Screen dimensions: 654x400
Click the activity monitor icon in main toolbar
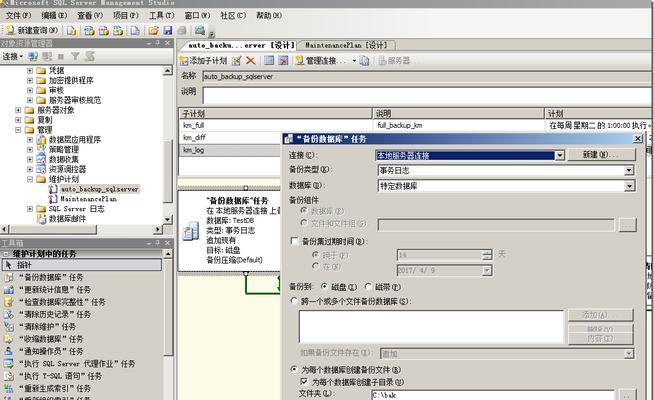[x=200, y=30]
